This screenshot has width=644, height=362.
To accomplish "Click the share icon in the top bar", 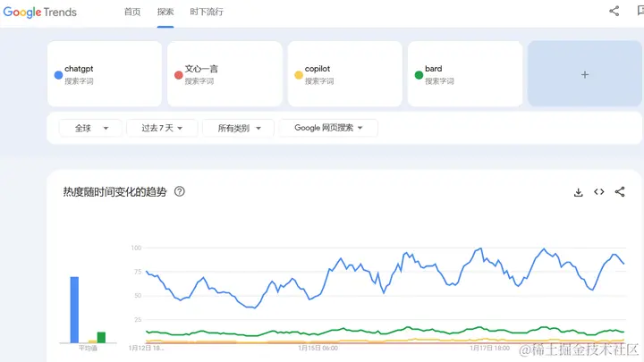I will click(614, 11).
